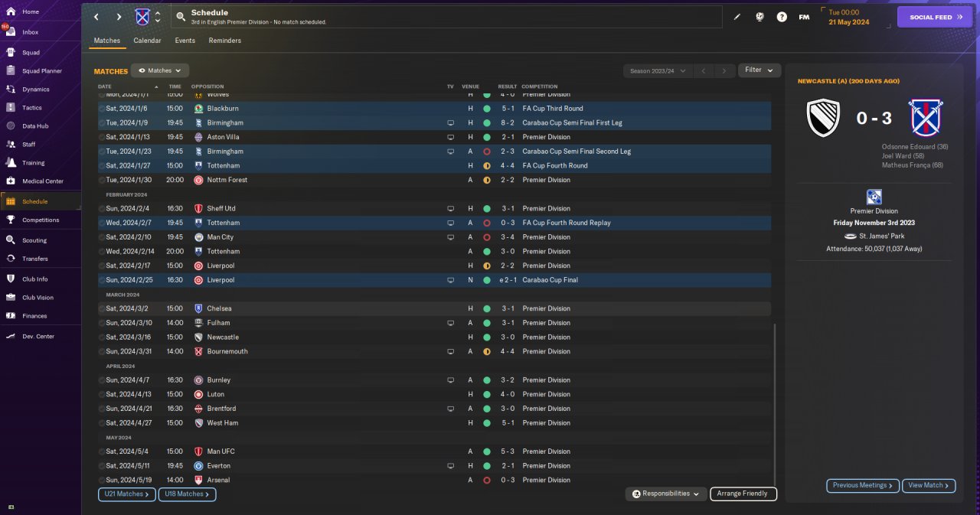Open the Data Hub icon
The width and height of the screenshot is (980, 515).
point(11,125)
